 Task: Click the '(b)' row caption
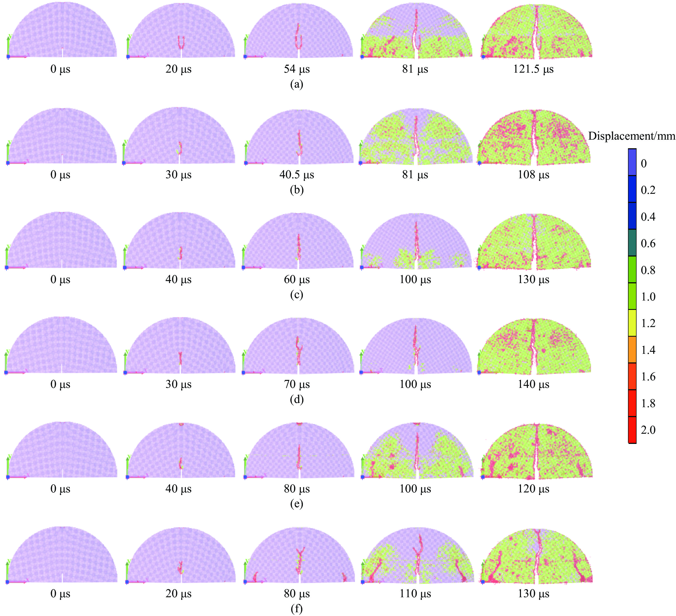(297, 190)
